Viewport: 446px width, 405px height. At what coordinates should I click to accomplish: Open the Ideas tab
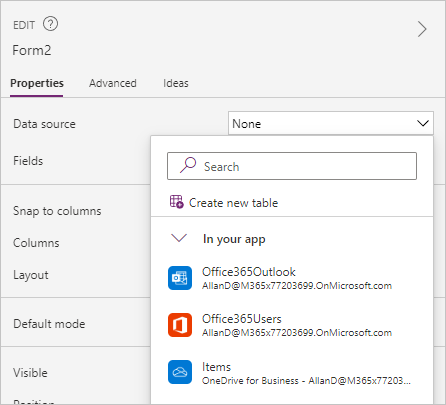coord(176,83)
